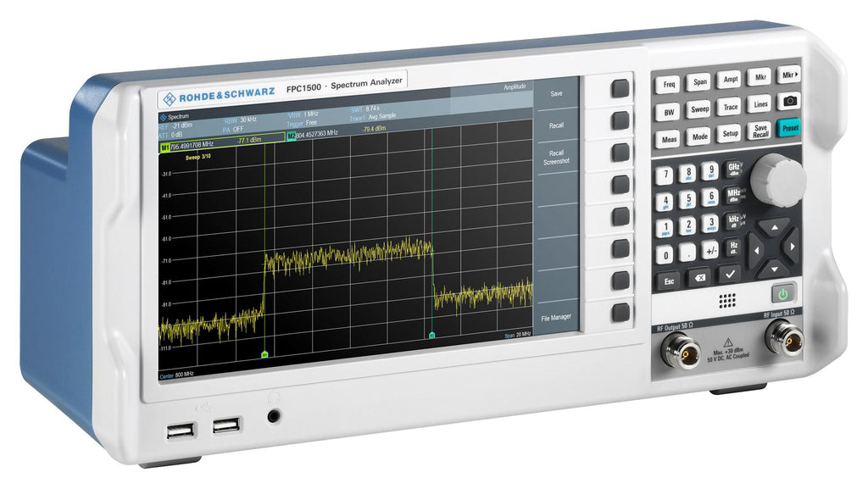Click number key 5
868x489 pixels.
click(x=688, y=199)
